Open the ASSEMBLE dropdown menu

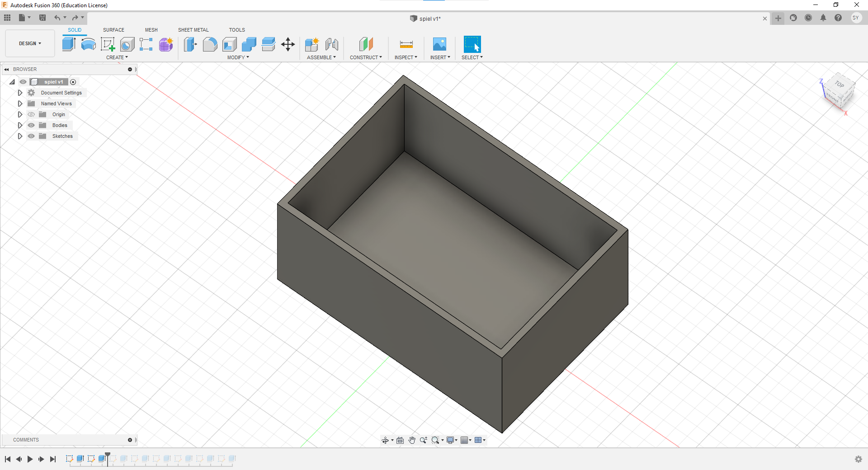(321, 57)
